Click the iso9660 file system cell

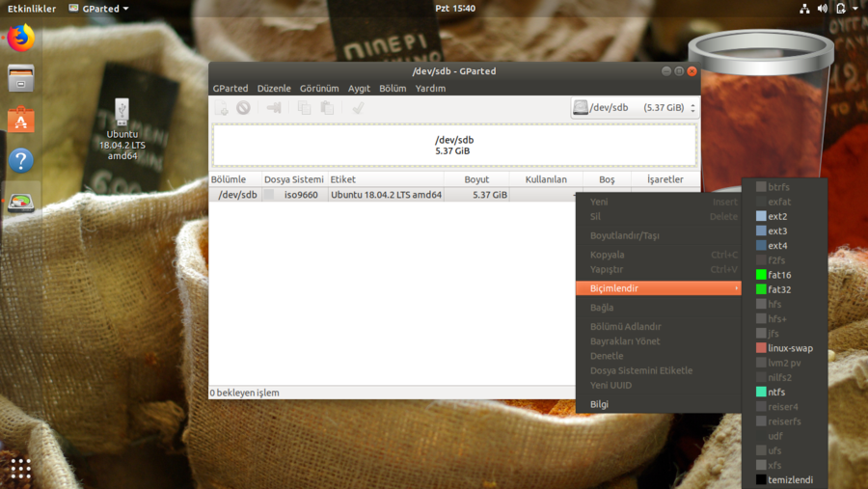click(x=294, y=195)
